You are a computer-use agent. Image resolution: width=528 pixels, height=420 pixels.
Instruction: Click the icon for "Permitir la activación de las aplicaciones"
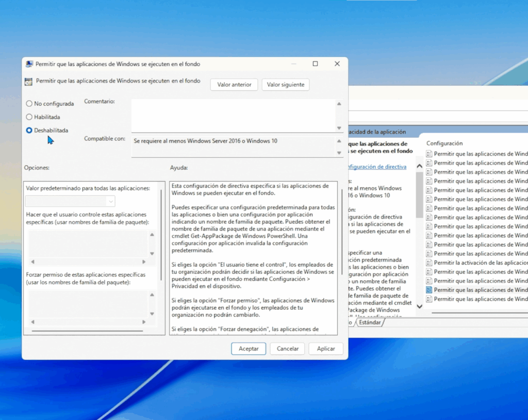coord(430,263)
